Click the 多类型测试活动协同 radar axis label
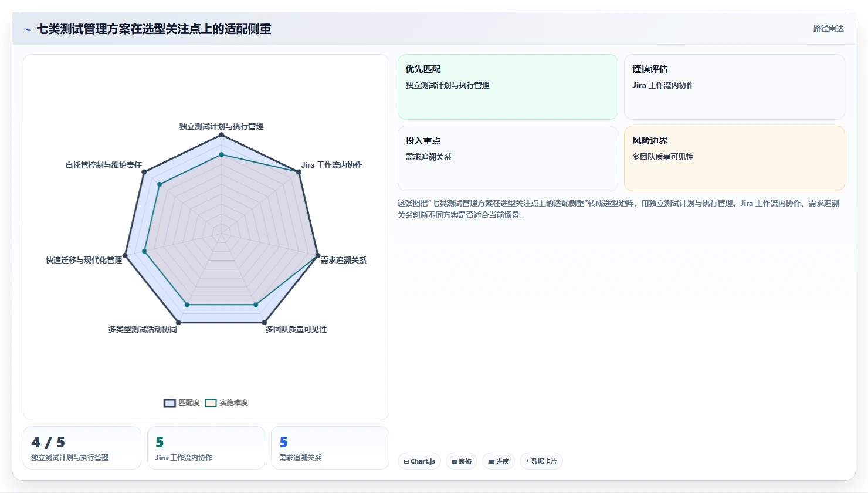This screenshot has width=868, height=493. (x=143, y=329)
